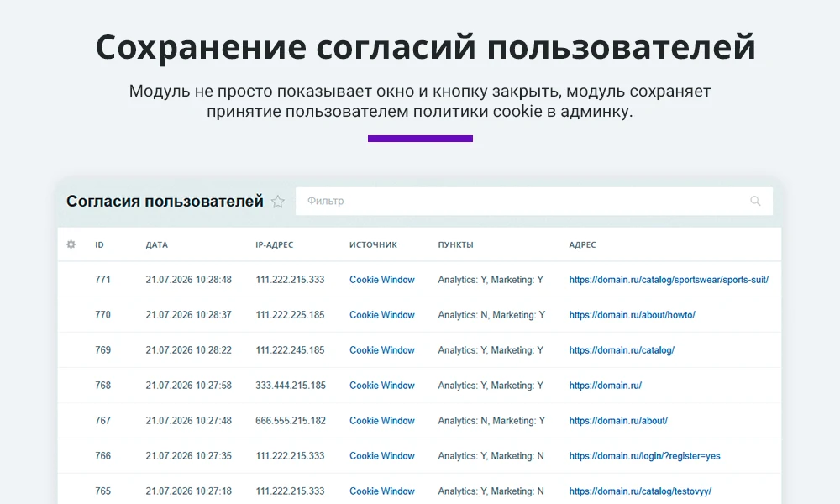The width and height of the screenshot is (840, 504).
Task: Open Cookie Window link in row 770
Action: tap(382, 315)
